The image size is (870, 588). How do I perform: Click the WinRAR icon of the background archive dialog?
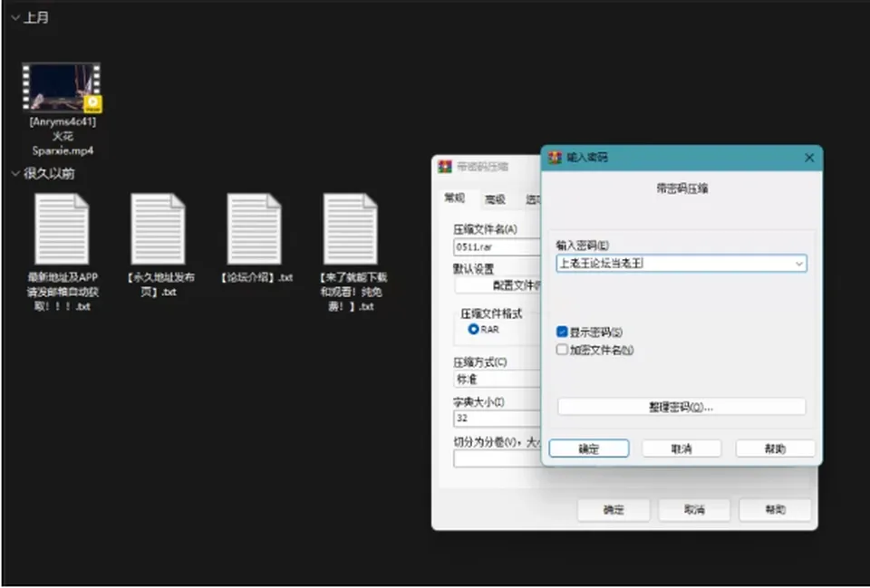[445, 167]
